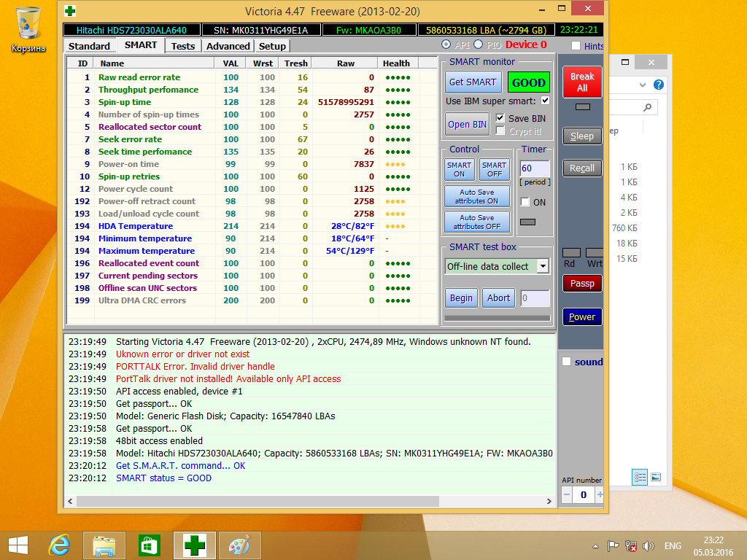Select the Ultra DMA CRC errors row
747x560 pixels.
(252, 300)
